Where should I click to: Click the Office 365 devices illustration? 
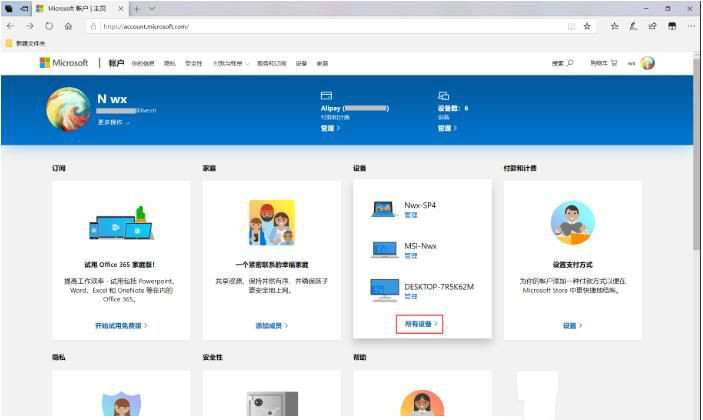(x=121, y=223)
